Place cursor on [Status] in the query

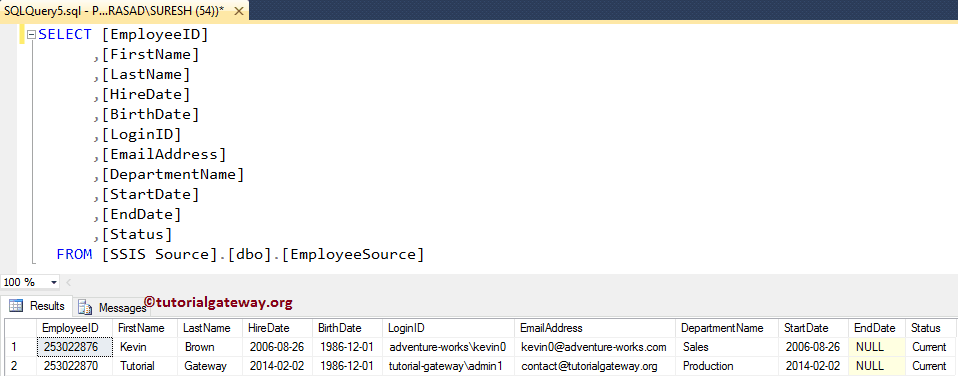(137, 235)
